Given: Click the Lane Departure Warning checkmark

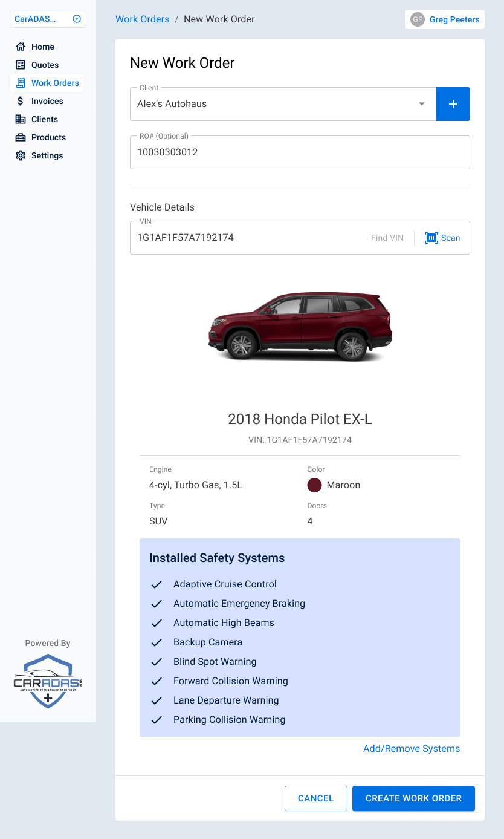Looking at the screenshot, I should pyautogui.click(x=157, y=700).
